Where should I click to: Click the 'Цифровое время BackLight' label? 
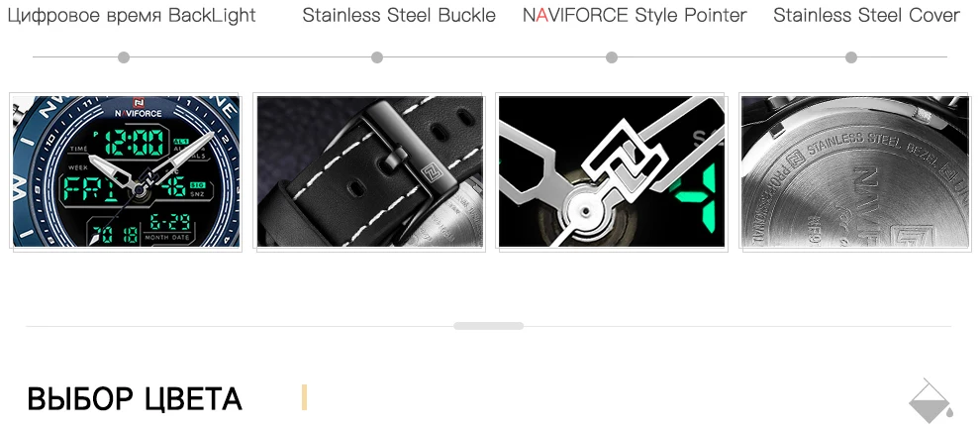pyautogui.click(x=132, y=15)
